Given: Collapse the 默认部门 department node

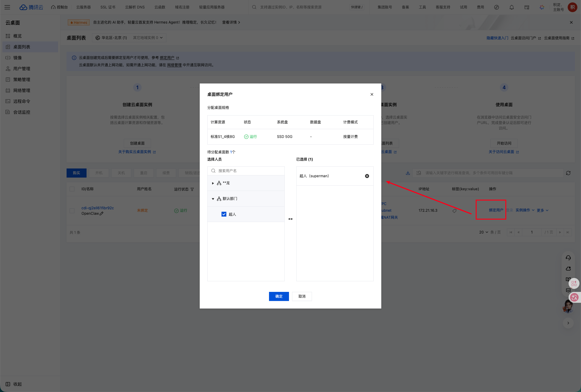Looking at the screenshot, I should (x=213, y=199).
